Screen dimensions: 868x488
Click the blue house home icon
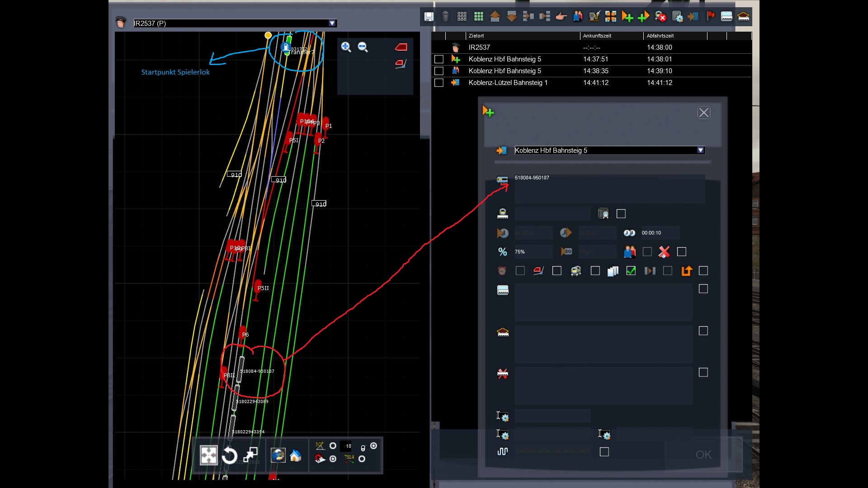point(296,455)
